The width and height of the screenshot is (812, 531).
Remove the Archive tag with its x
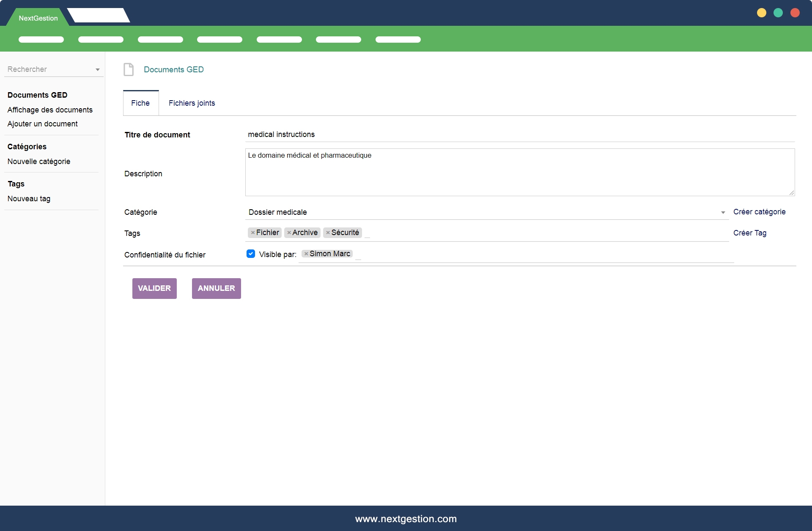click(289, 233)
